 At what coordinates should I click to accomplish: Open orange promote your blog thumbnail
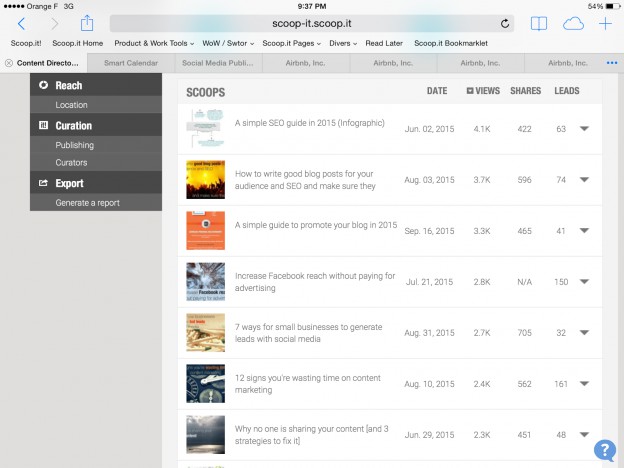point(205,230)
